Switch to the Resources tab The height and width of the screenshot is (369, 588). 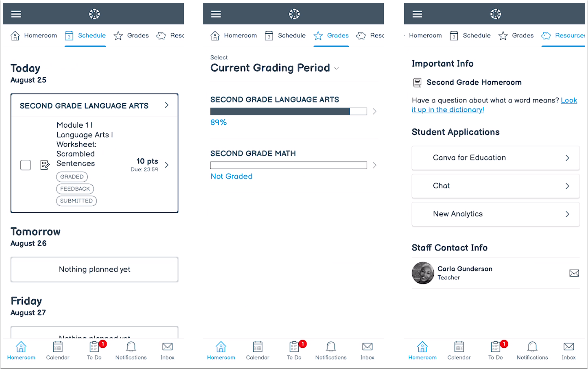tap(569, 35)
